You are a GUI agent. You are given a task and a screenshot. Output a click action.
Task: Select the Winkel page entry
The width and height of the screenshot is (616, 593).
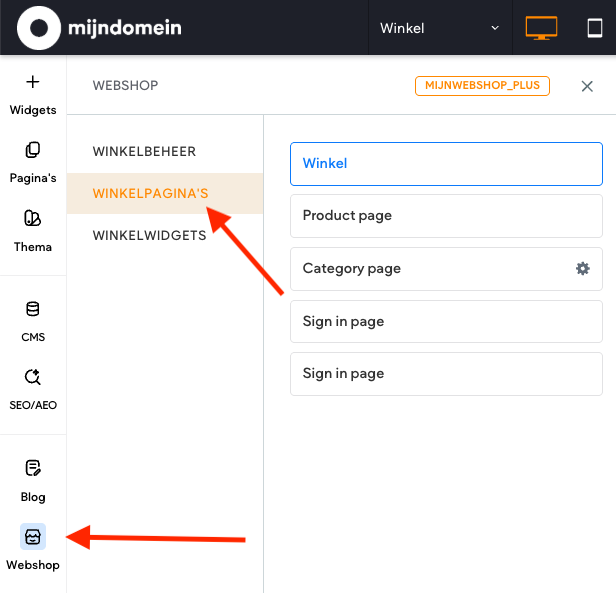(446, 163)
